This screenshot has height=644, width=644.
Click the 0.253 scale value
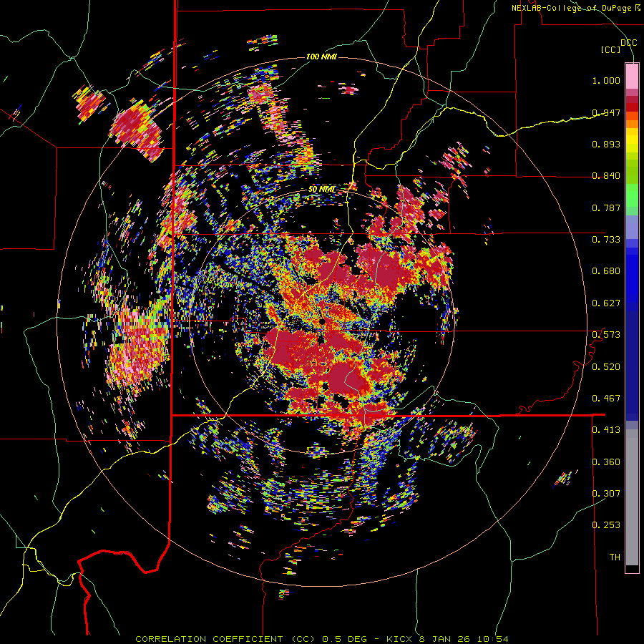tap(606, 525)
